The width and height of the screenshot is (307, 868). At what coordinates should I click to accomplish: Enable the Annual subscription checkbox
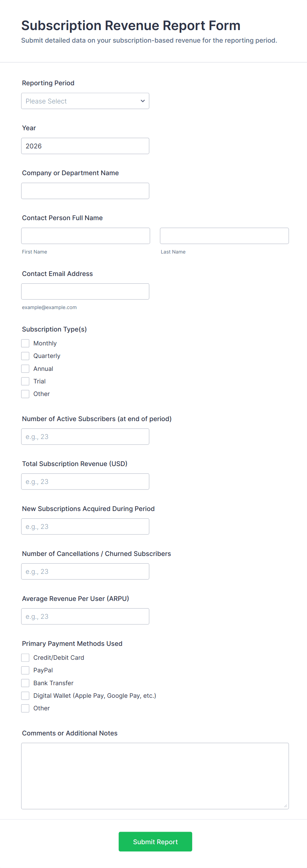pyautogui.click(x=25, y=369)
